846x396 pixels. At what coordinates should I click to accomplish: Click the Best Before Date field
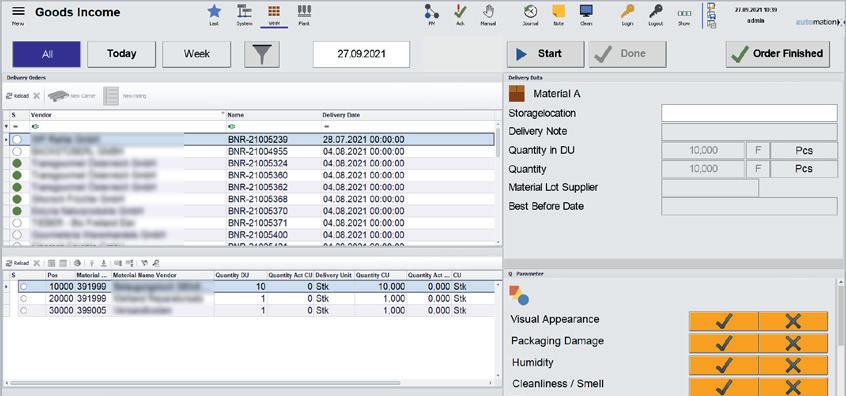749,206
